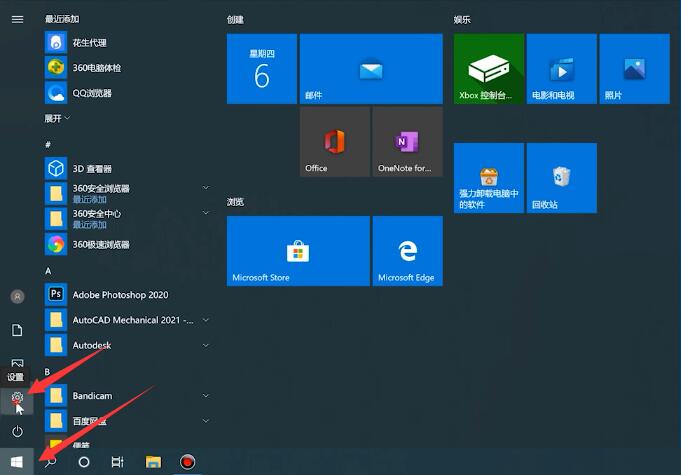Click the # letter group header
The image size is (681, 475).
tap(48, 145)
